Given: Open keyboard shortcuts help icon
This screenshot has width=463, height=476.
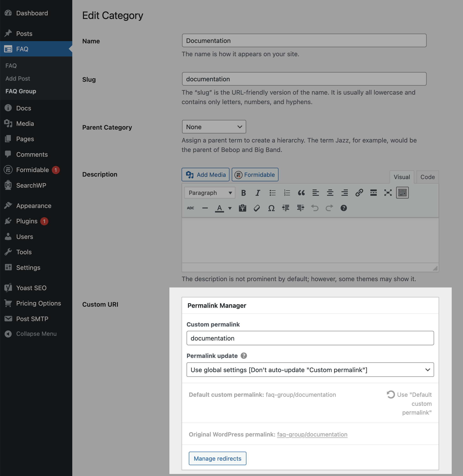Looking at the screenshot, I should (x=343, y=208).
